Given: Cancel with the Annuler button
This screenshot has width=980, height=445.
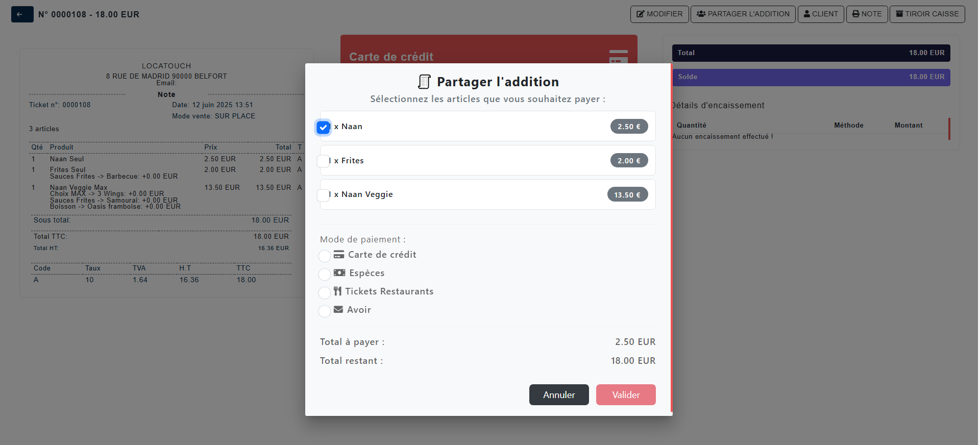Looking at the screenshot, I should pyautogui.click(x=559, y=395).
